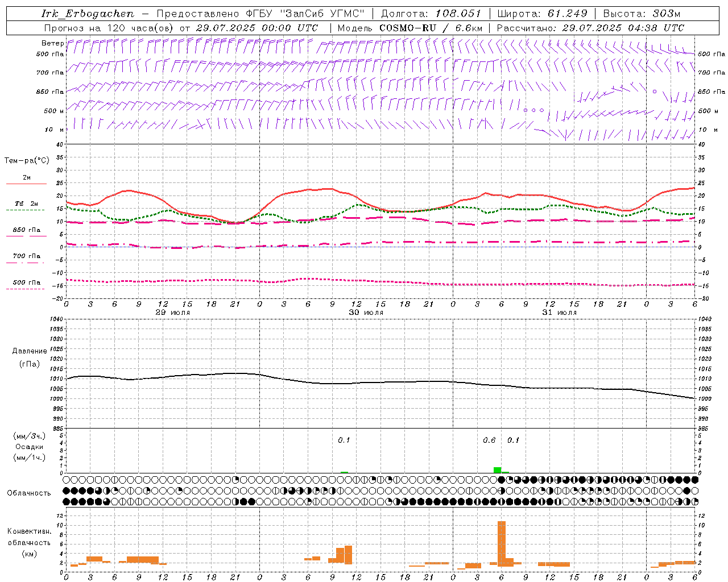Screen dimensions: 728x582
Task: Click 'Рассчитано: 29.07.2025 04:38 UTC' text
Action: pos(590,28)
